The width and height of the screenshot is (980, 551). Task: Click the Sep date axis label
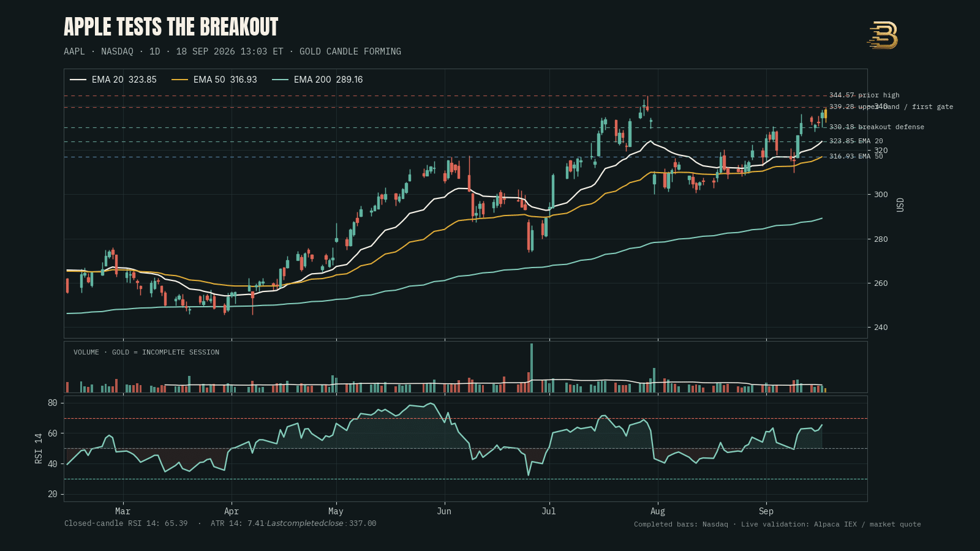[x=766, y=511]
